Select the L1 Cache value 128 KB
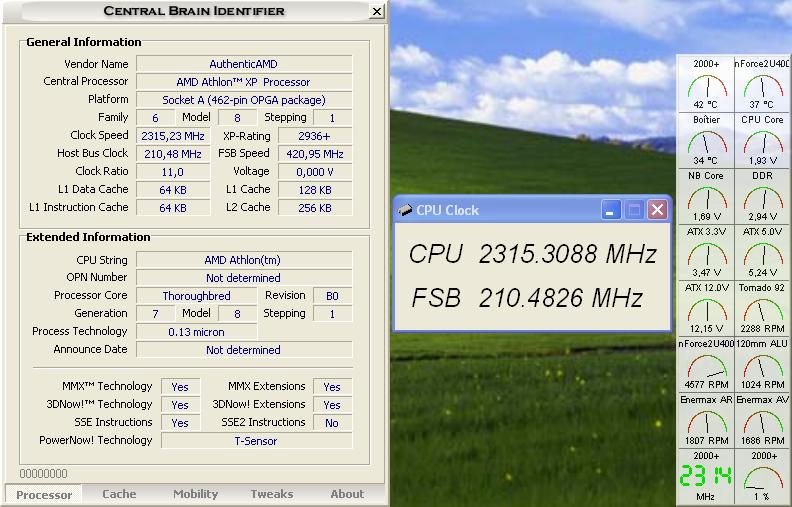Screen dimensions: 792x507 coord(315,190)
